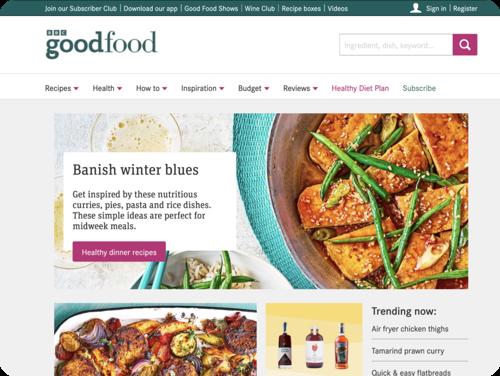Select the Subscribe menu item
500x376 pixels.
pos(419,88)
